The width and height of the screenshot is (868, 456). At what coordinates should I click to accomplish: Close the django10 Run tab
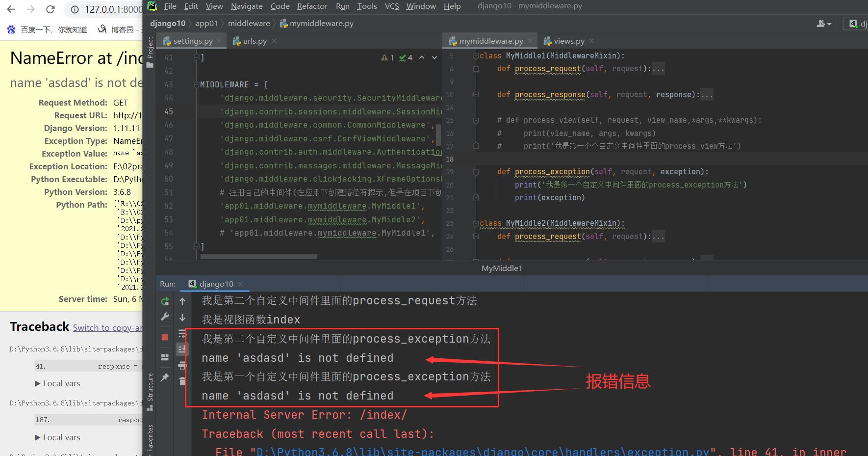(x=240, y=284)
